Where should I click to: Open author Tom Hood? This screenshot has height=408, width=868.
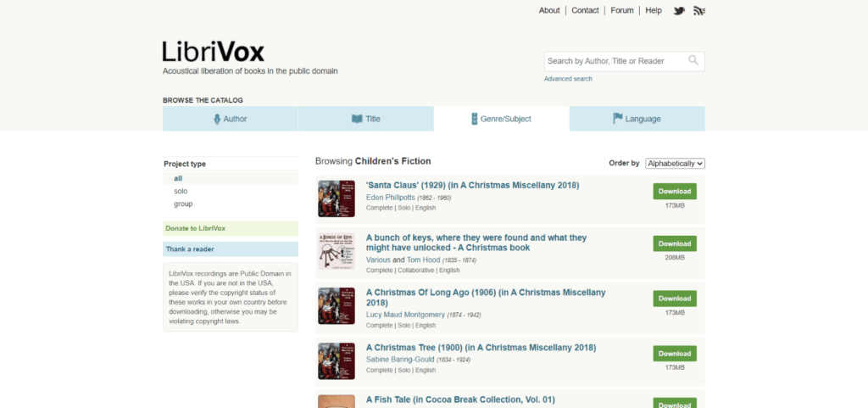tap(424, 260)
